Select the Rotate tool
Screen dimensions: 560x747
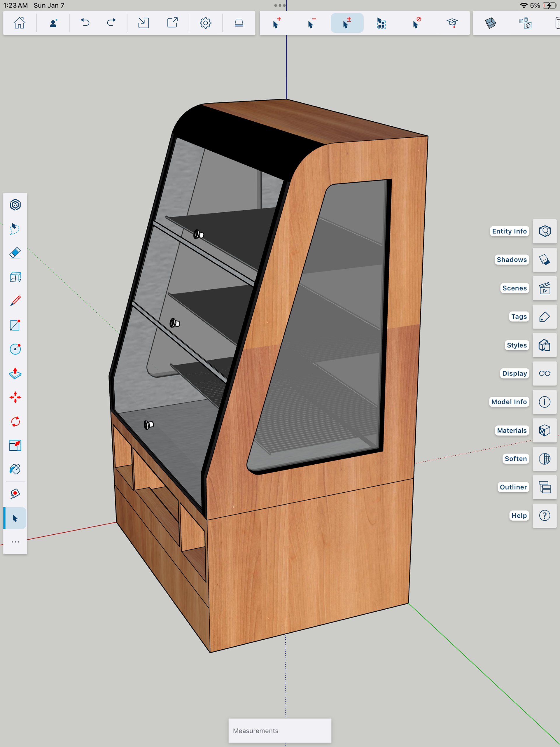15,421
